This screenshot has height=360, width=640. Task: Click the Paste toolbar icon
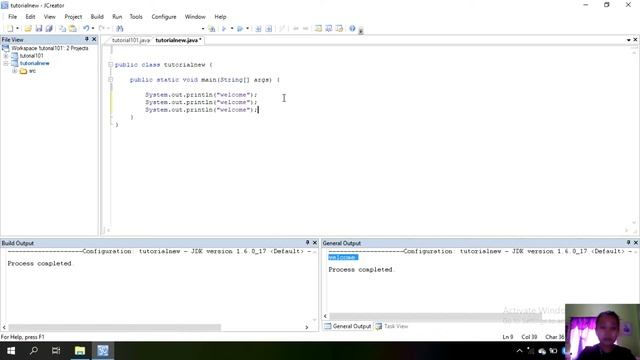[x=73, y=29]
